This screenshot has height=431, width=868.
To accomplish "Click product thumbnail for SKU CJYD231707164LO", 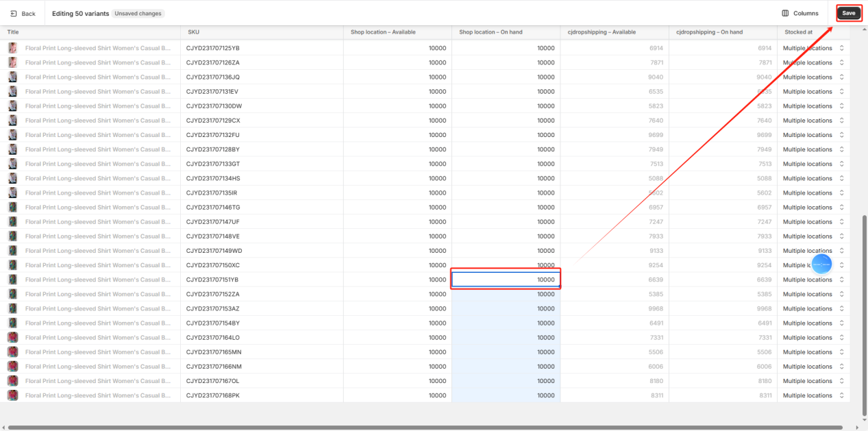I will pos(12,338).
